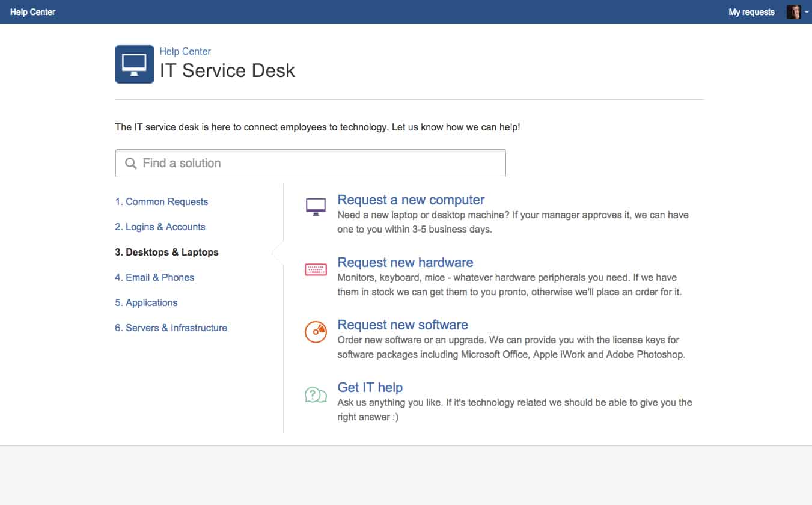The image size is (812, 505).
Task: Open the Get IT help link
Action: tap(370, 388)
